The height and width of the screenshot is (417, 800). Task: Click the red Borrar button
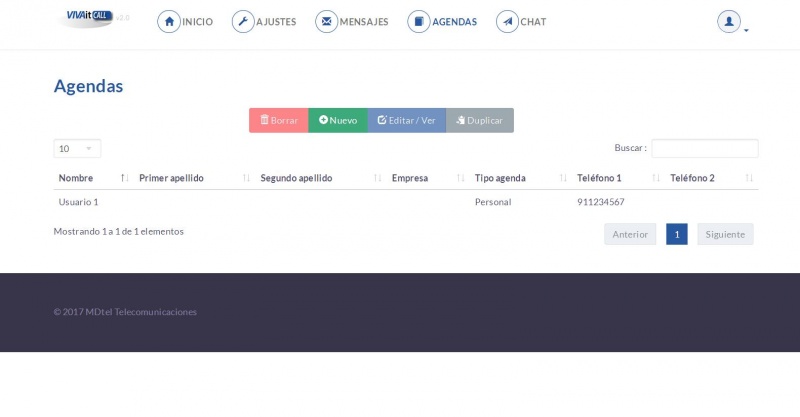(279, 120)
